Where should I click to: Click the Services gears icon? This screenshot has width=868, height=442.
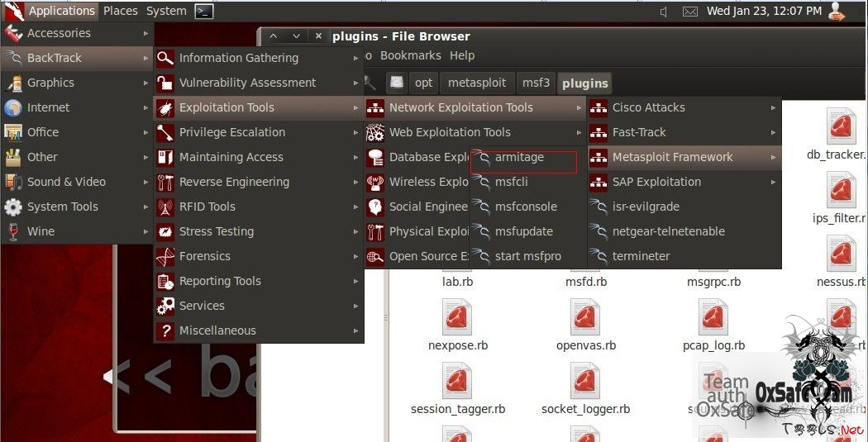click(x=165, y=306)
